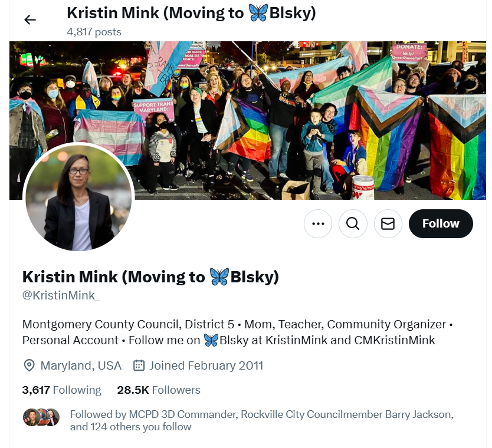The image size is (492, 448).
Task: Open the three-dots more options menu
Action: (x=318, y=223)
